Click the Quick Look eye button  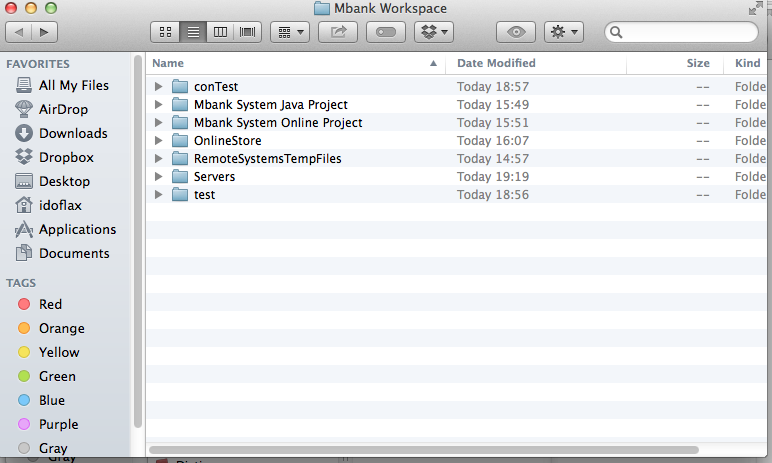click(x=516, y=32)
